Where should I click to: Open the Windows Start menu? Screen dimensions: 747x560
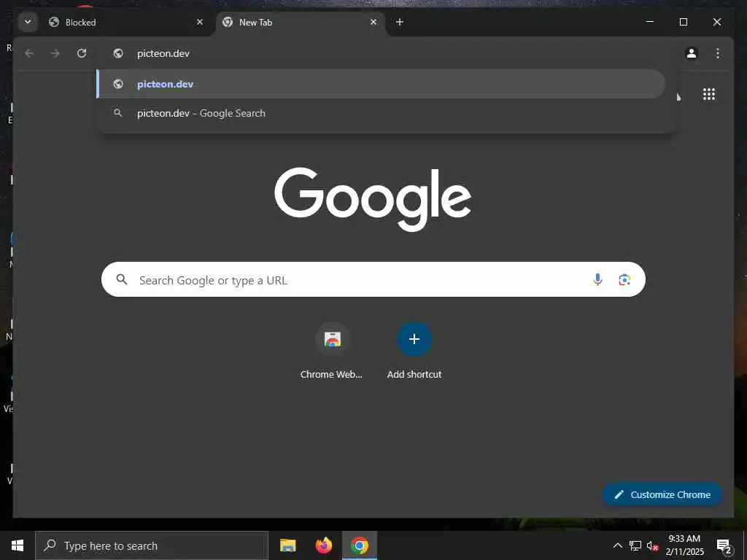(18, 545)
